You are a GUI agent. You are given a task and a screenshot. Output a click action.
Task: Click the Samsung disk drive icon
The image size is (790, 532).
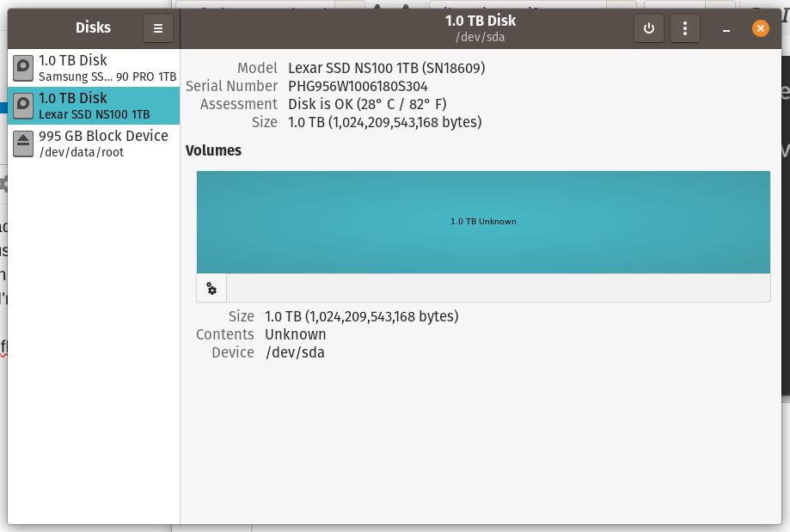(x=23, y=68)
